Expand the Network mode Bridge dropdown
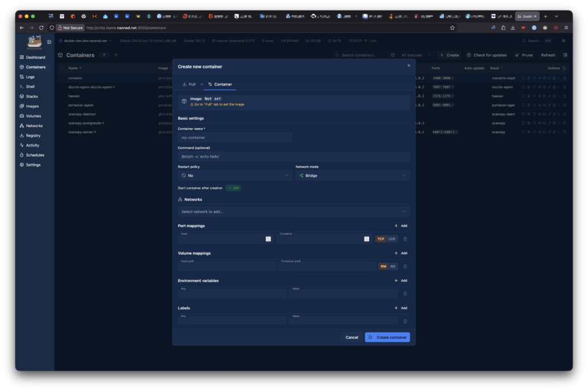The image size is (588, 391). coord(352,175)
